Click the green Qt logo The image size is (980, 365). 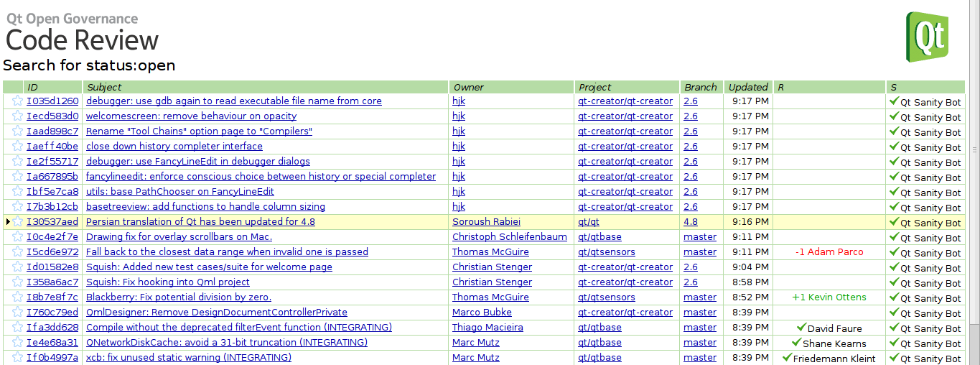[x=928, y=36]
